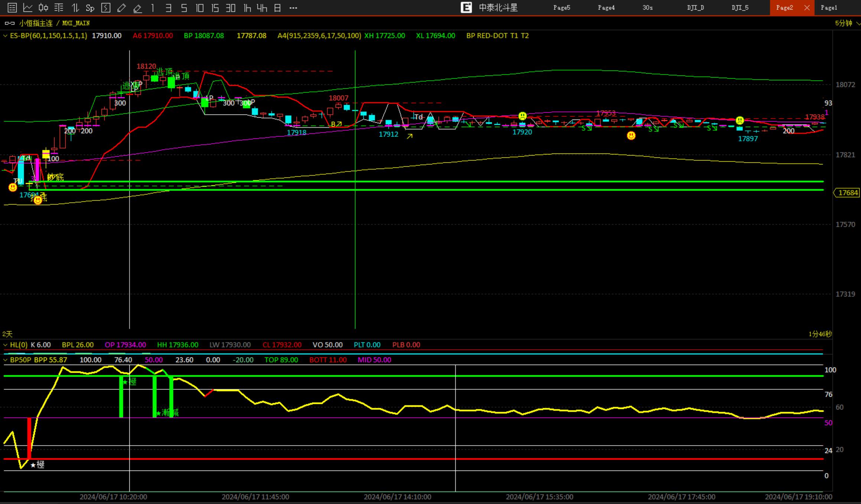
Task: Click the BP 18087.08 value
Action: [204, 36]
